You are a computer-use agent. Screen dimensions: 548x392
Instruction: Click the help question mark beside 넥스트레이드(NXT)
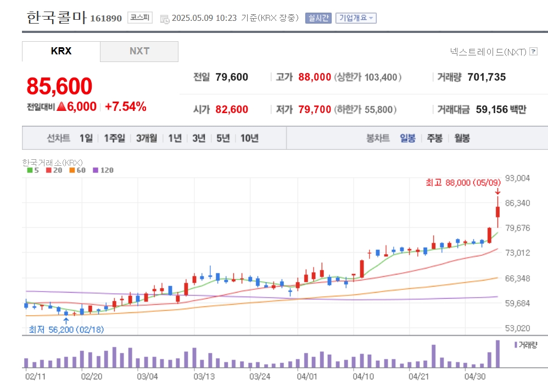click(x=533, y=52)
